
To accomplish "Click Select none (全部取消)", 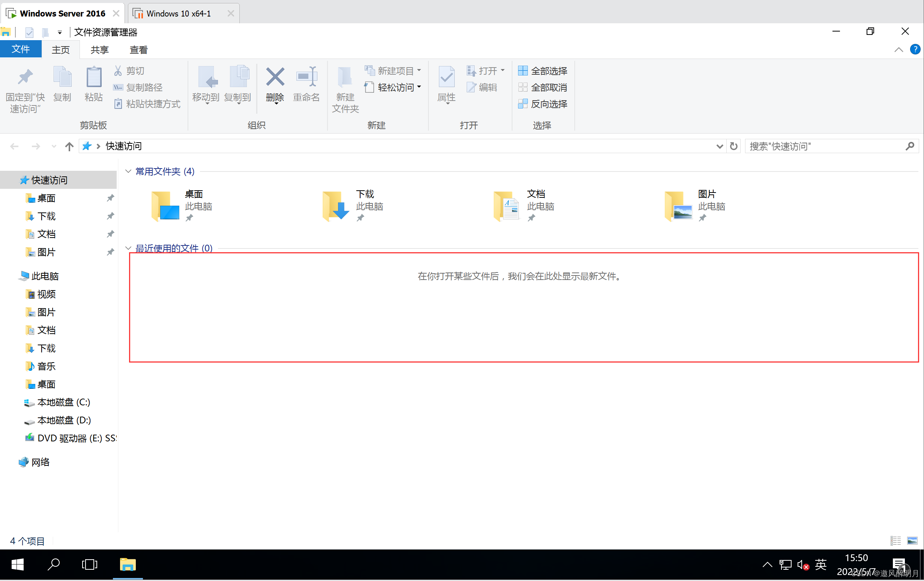I will point(542,87).
